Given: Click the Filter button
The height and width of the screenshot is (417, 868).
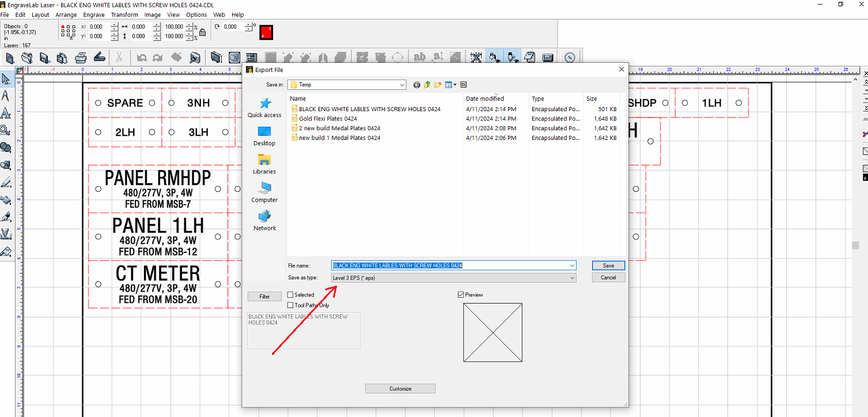Looking at the screenshot, I should [x=264, y=297].
